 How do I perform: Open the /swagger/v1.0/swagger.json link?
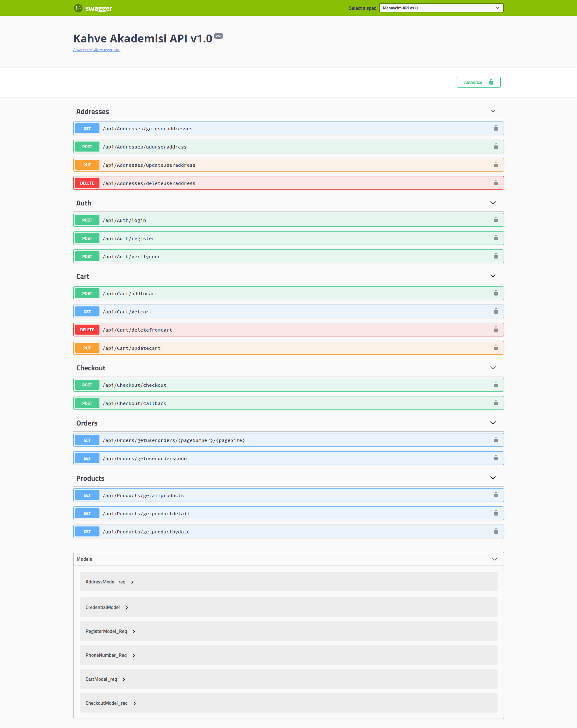tap(97, 49)
